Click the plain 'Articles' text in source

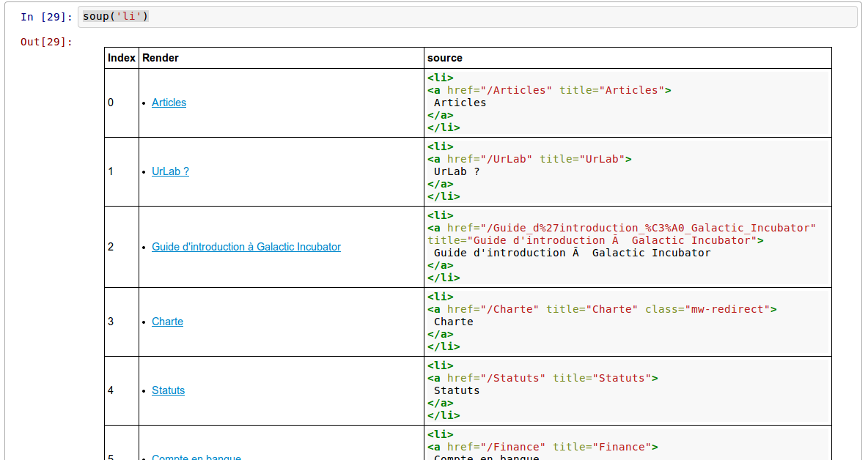(x=460, y=103)
